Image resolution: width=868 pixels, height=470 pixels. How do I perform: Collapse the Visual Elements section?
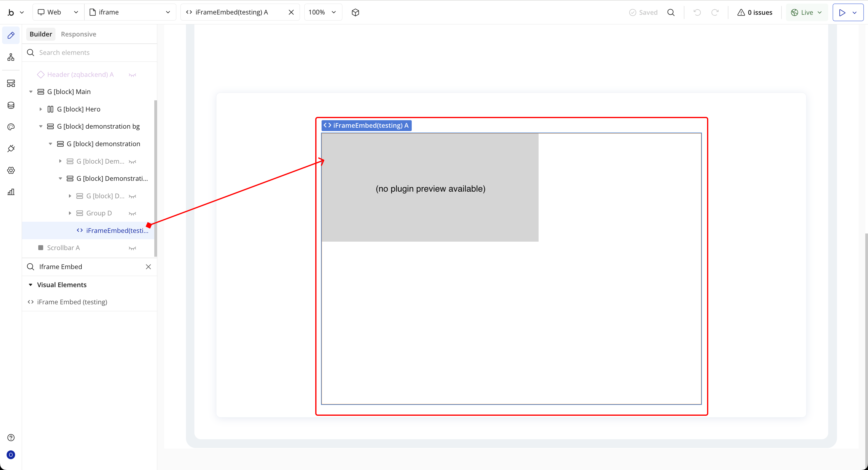pos(31,285)
